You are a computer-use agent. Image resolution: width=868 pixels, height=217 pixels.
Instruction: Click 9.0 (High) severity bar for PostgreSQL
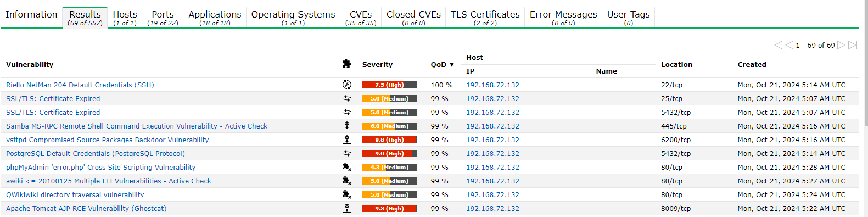point(390,153)
